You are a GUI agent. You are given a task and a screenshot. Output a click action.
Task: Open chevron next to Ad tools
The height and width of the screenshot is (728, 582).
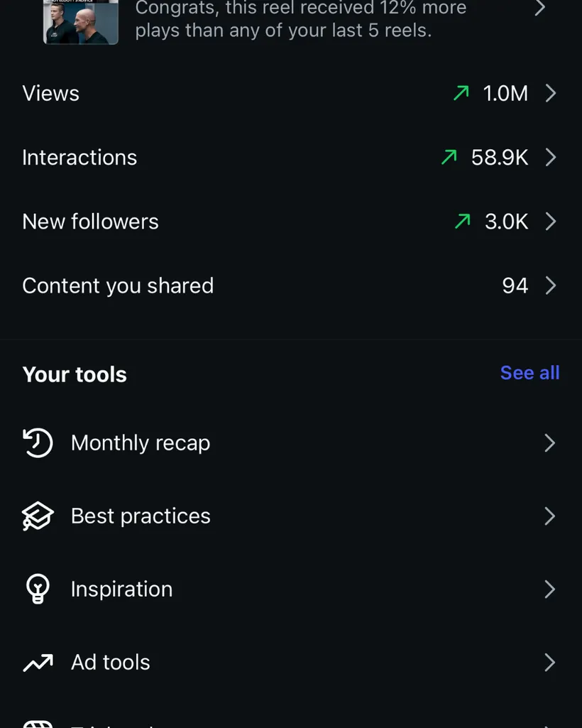point(549,662)
